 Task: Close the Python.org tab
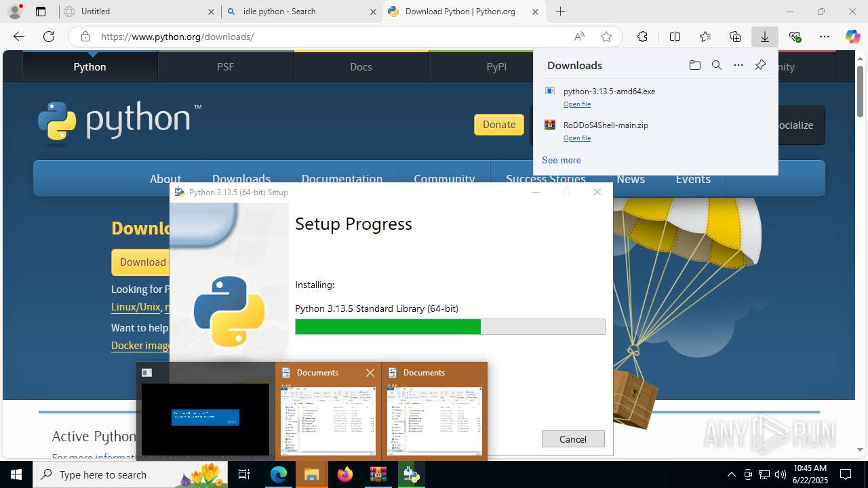pos(535,12)
